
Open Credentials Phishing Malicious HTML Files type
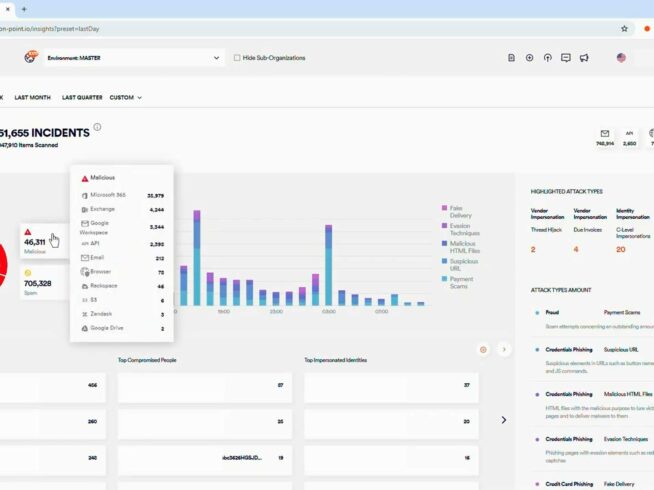[592, 405]
